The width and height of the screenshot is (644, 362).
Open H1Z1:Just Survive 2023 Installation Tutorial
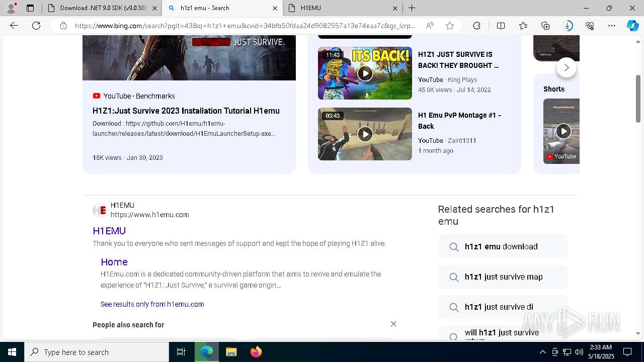[186, 111]
